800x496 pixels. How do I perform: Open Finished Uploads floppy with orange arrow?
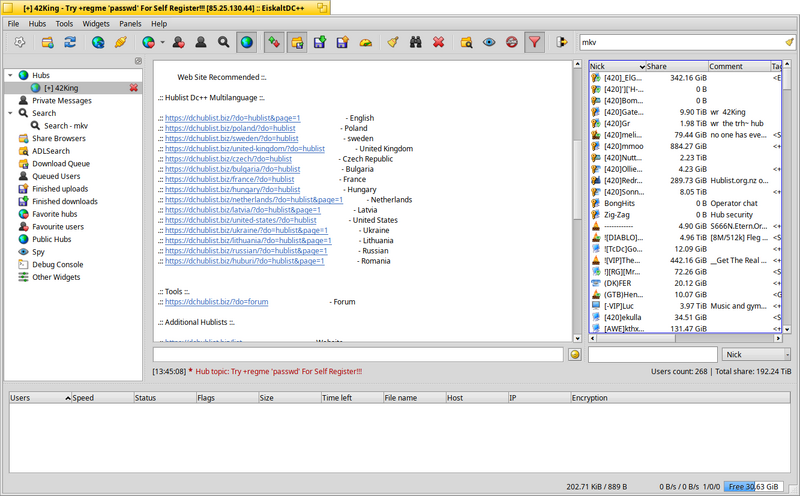pos(342,42)
